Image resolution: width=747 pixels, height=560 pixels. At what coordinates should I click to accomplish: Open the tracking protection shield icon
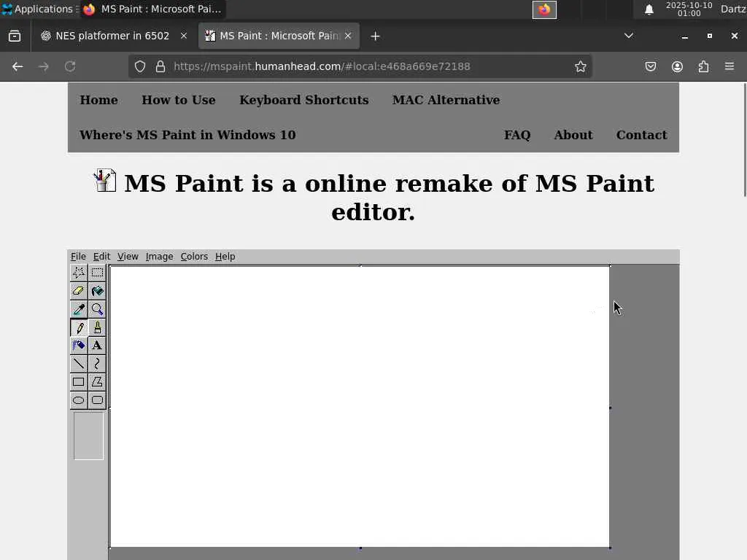click(139, 66)
